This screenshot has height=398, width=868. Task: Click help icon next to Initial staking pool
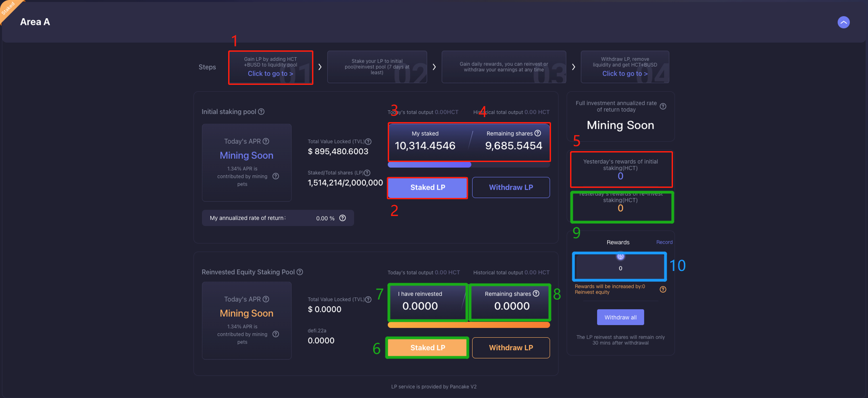click(261, 112)
